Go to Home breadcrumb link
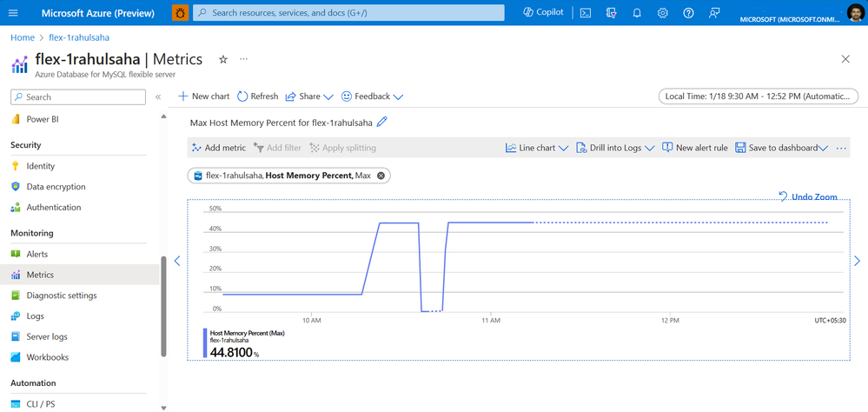This screenshot has height=412, width=868. (22, 37)
